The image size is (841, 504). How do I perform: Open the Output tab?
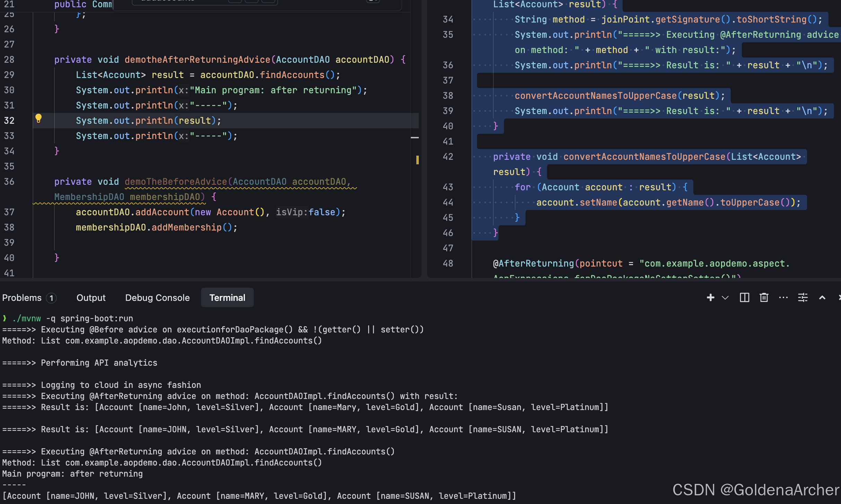tap(91, 298)
